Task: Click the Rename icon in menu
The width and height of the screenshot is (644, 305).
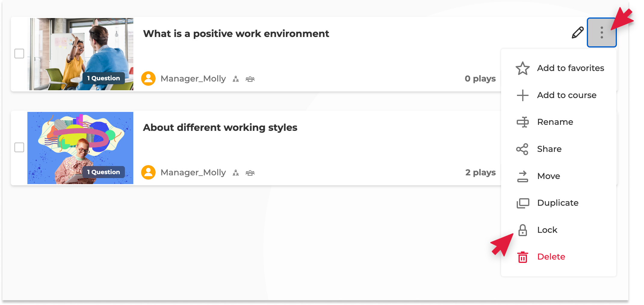Action: 522,122
